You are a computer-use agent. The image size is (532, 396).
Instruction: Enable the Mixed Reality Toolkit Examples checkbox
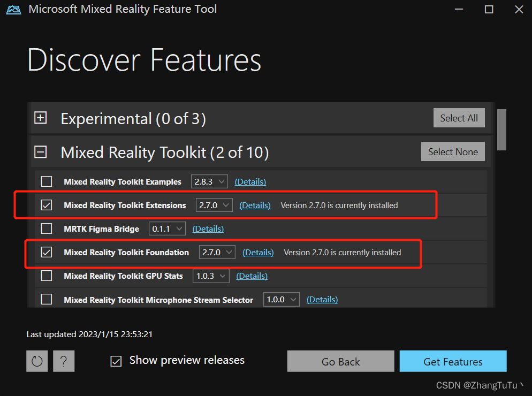[x=46, y=181]
